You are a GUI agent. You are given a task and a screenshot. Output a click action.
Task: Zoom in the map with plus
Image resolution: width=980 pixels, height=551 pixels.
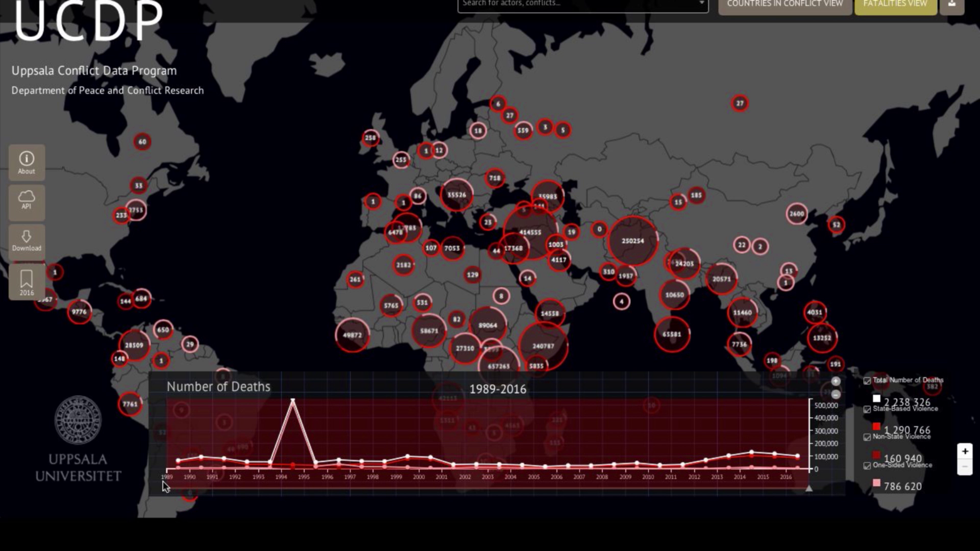tap(965, 451)
